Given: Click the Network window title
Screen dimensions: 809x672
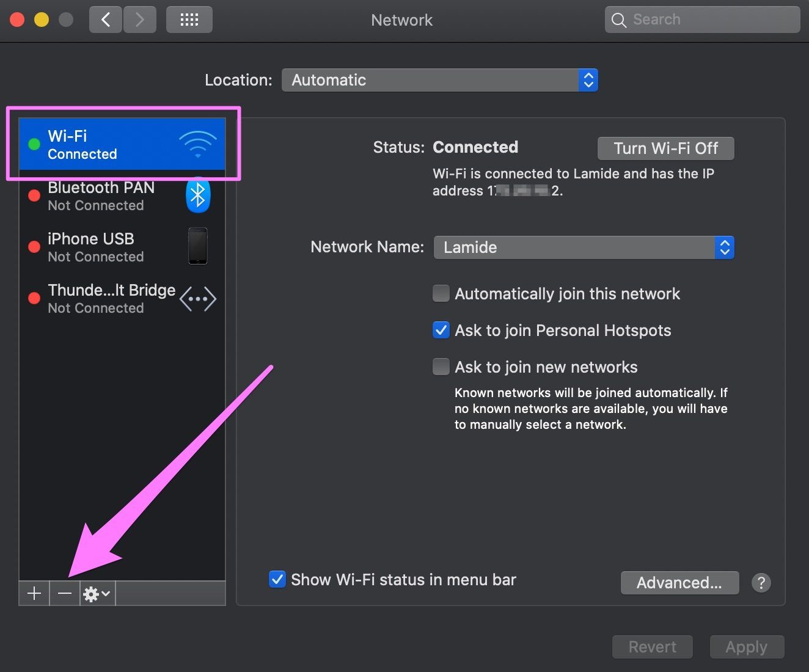Looking at the screenshot, I should pyautogui.click(x=402, y=20).
